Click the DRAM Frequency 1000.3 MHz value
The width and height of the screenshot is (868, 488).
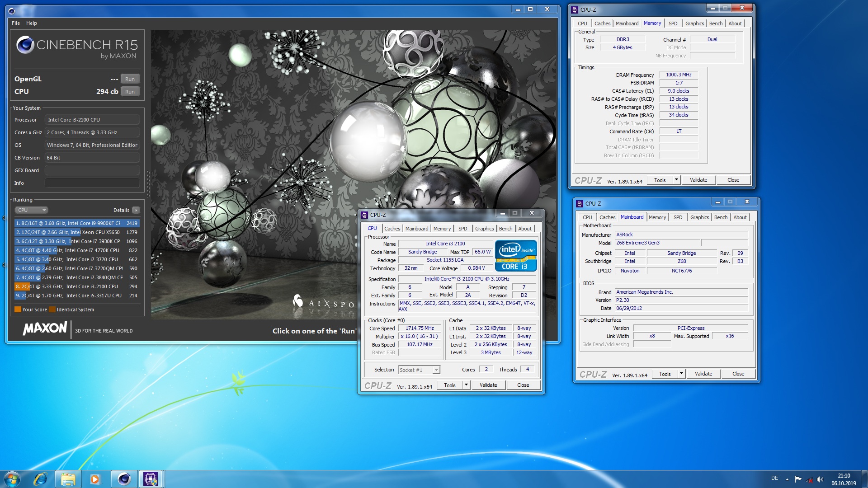tap(679, 75)
